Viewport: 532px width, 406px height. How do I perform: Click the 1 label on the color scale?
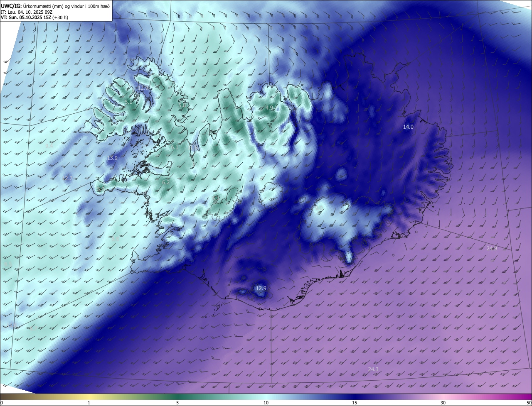89,403
